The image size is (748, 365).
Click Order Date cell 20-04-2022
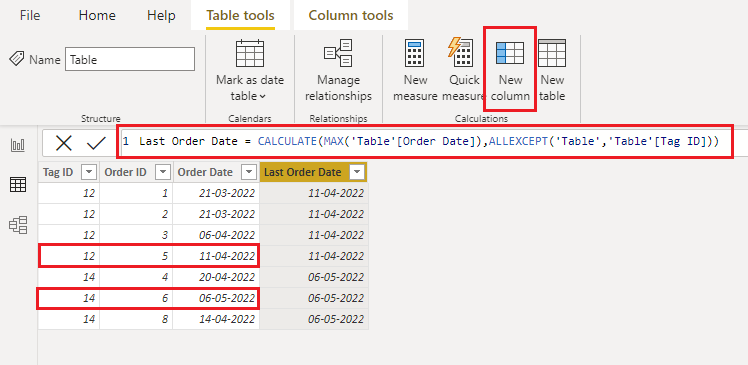216,277
